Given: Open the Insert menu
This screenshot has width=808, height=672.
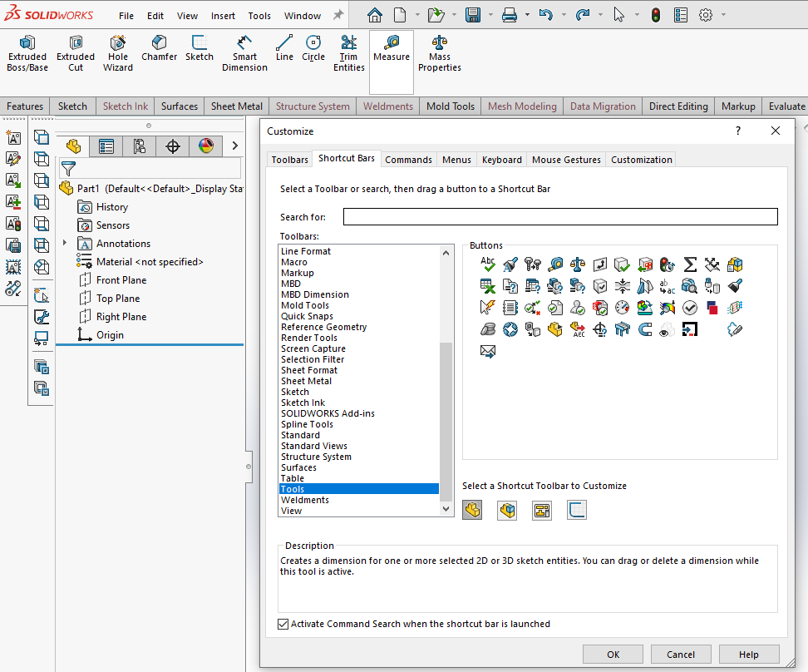Looking at the screenshot, I should (x=223, y=16).
